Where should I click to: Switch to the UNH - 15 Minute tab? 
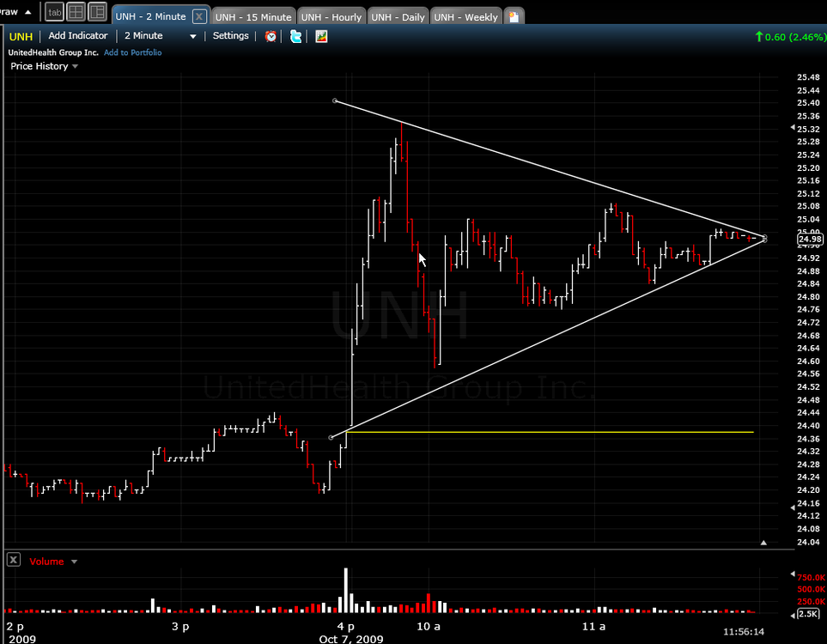[x=253, y=17]
